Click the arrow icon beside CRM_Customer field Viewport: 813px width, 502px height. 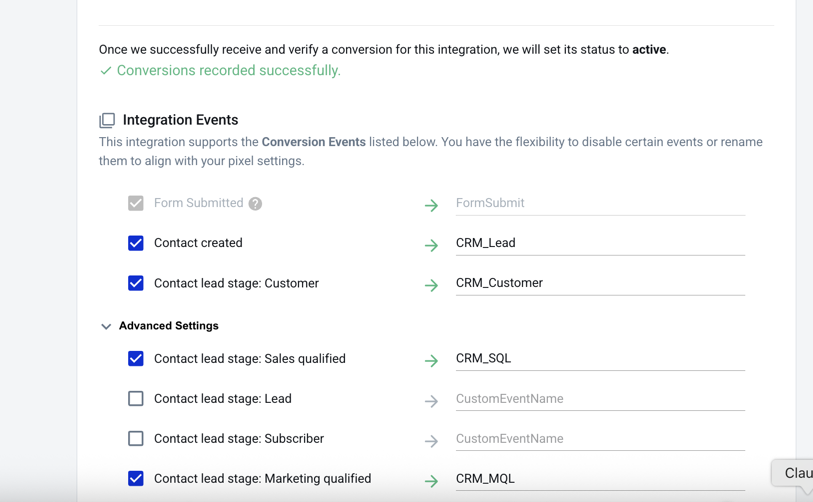pyautogui.click(x=431, y=285)
